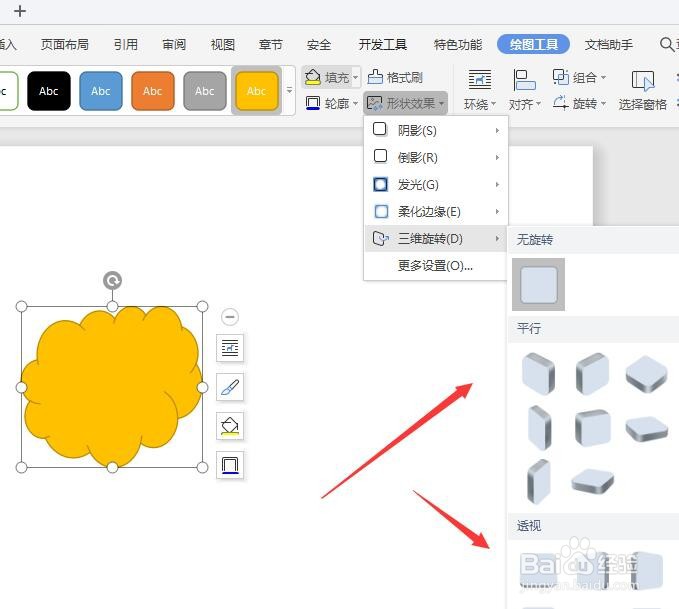The height and width of the screenshot is (609, 679).
Task: Click floating layout options wrap icon
Action: click(x=230, y=347)
